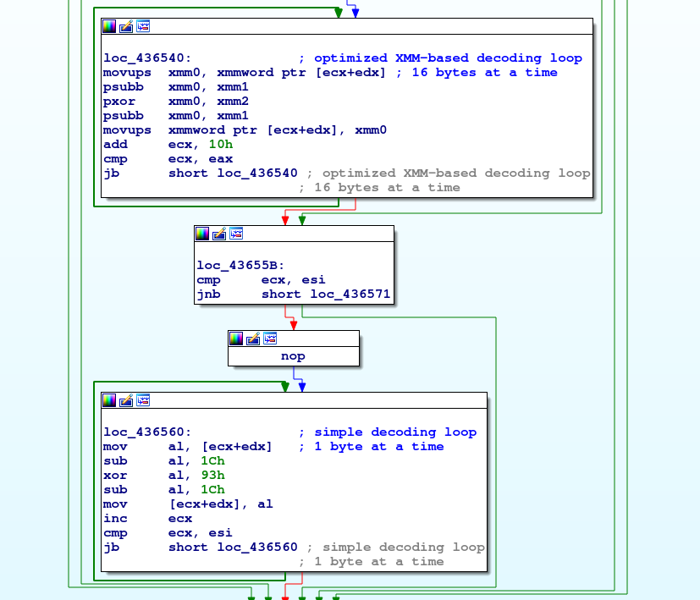Click group nodes icon on nop block
This screenshot has height=600, width=700.
click(x=270, y=339)
